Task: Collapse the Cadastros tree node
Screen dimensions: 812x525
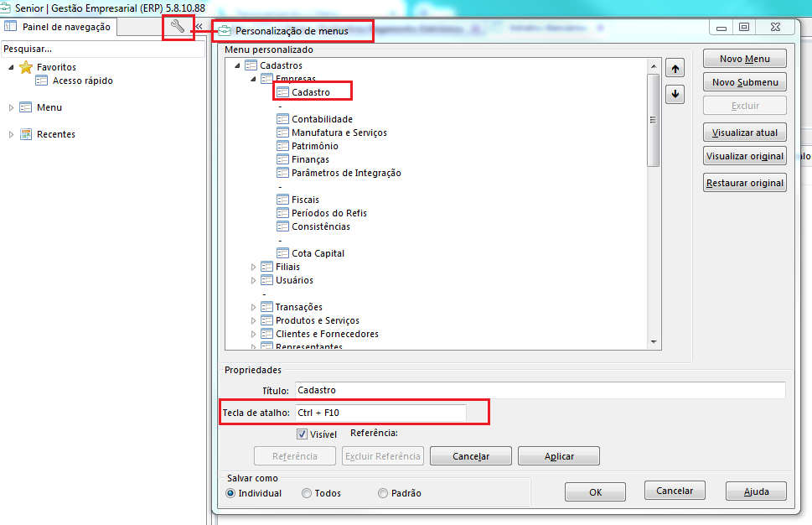Action: 237,65
